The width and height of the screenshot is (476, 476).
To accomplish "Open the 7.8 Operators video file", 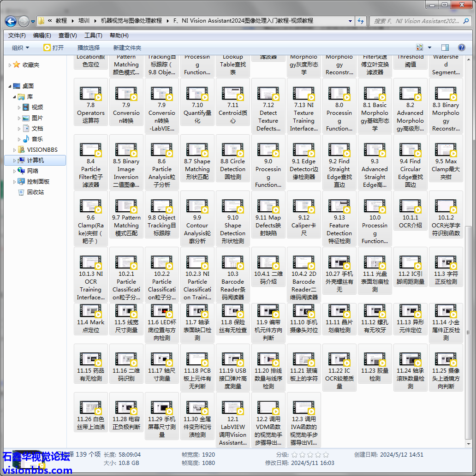I will click(x=90, y=101).
